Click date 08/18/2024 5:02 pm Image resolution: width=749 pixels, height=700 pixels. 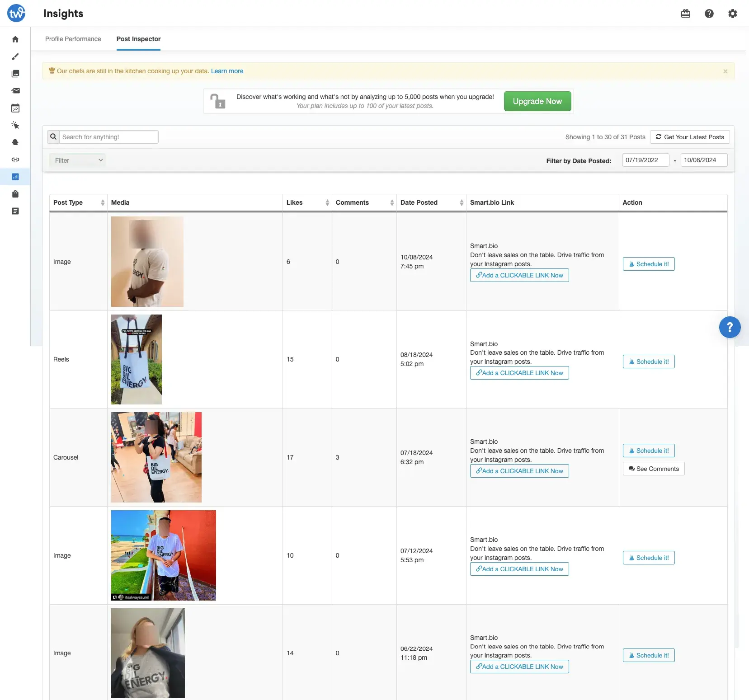pos(416,359)
